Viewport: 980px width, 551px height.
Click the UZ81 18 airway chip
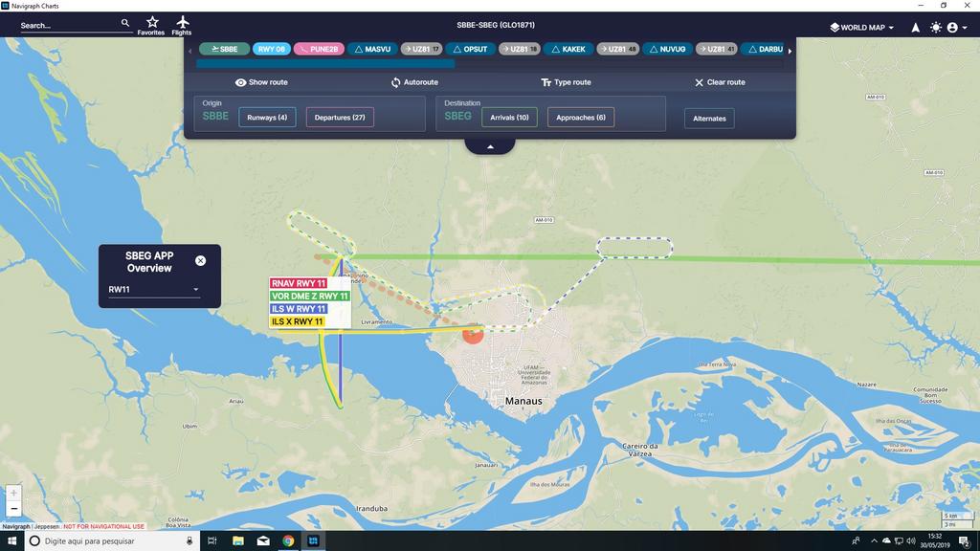[520, 49]
